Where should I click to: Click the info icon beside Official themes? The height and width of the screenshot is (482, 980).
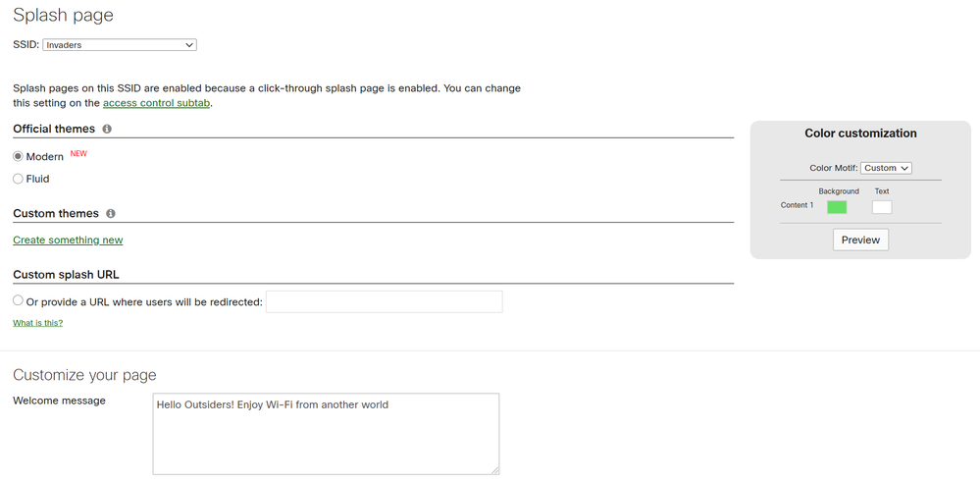[107, 129]
